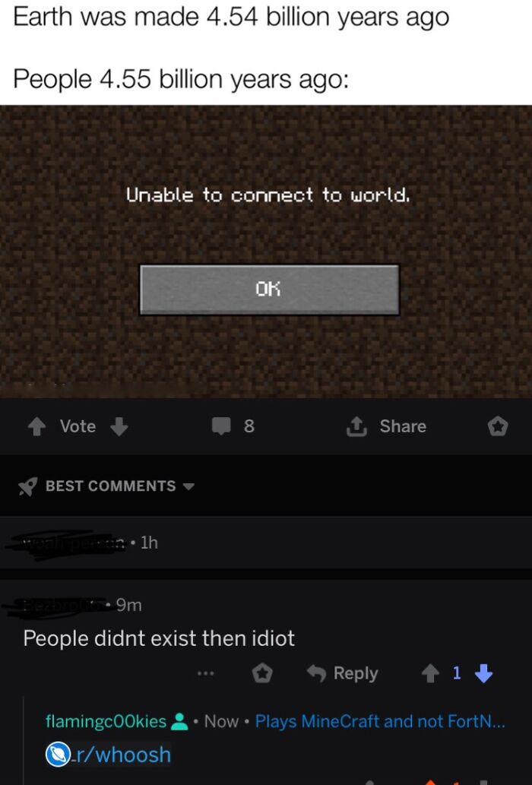
Task: Downvote the 'People didnt exist' comment
Action: (x=483, y=673)
